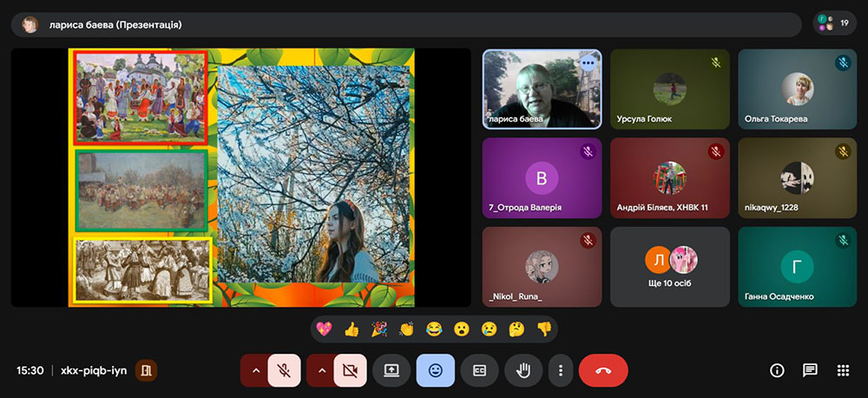Open the activities grid icon
The height and width of the screenshot is (398, 868).
coord(842,370)
